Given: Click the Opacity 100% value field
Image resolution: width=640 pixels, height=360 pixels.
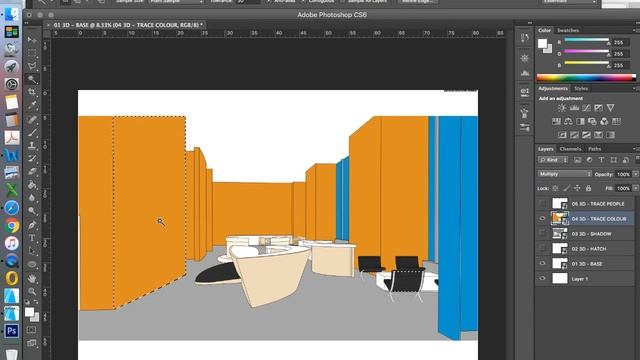Looking at the screenshot, I should pos(623,174).
